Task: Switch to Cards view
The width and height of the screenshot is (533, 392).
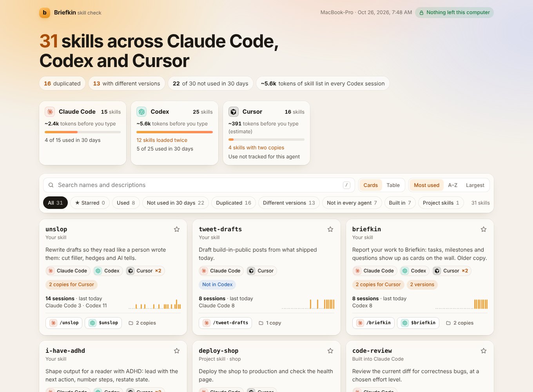Action: (x=370, y=185)
